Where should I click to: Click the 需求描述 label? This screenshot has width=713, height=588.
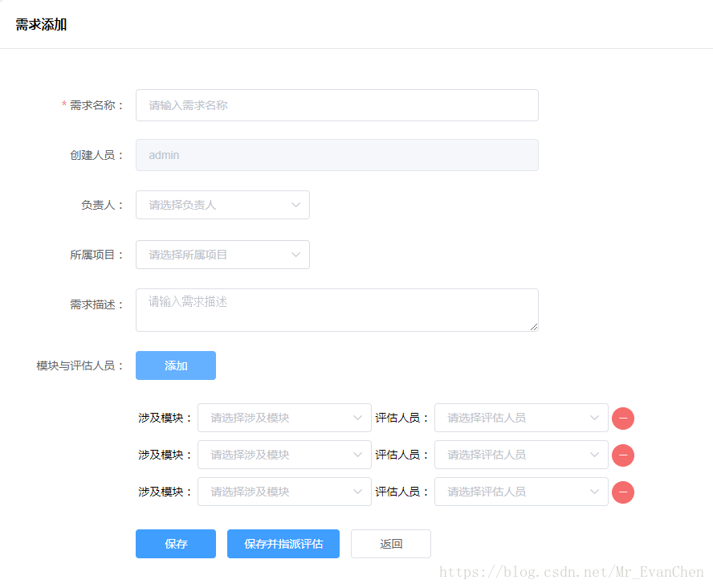[x=96, y=304]
